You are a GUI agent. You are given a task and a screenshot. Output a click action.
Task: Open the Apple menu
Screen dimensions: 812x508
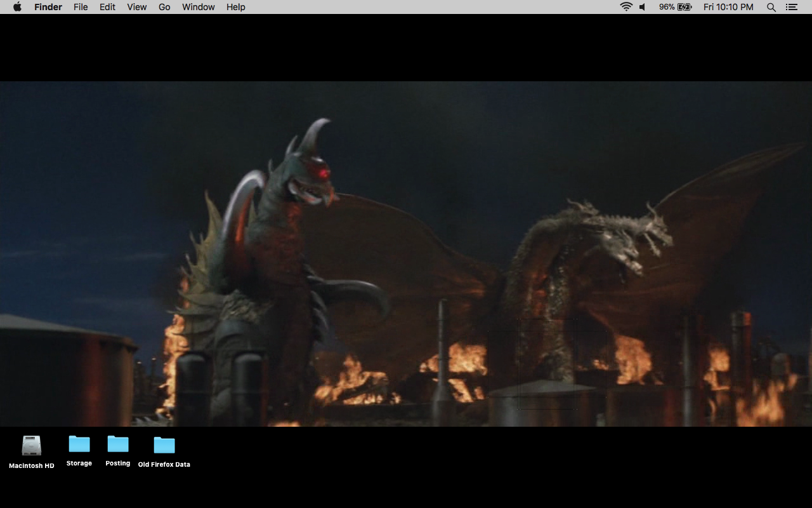tap(17, 7)
